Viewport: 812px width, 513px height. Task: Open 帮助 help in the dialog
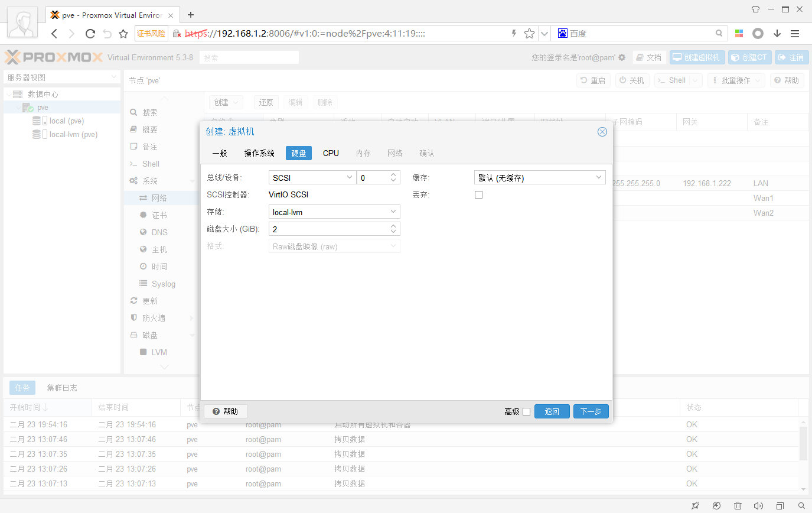[226, 411]
